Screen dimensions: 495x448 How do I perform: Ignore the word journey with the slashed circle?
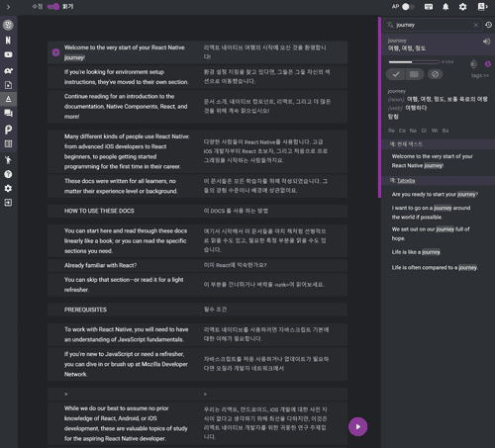coord(436,74)
